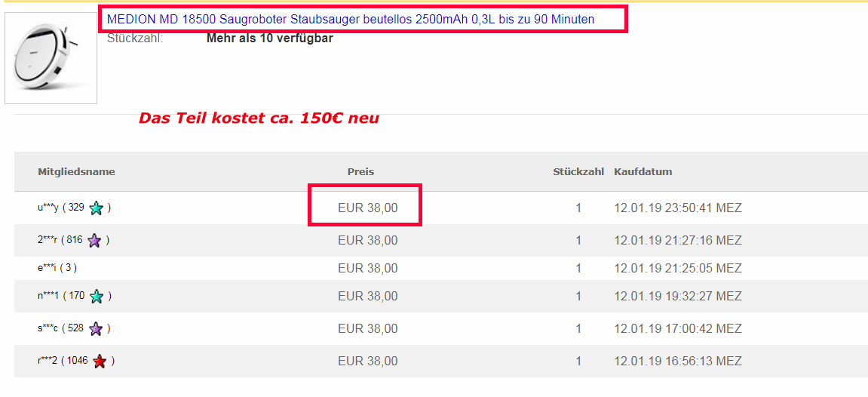Click member name e***i with 3 ratings
The width and height of the screenshot is (868, 397).
point(48,268)
